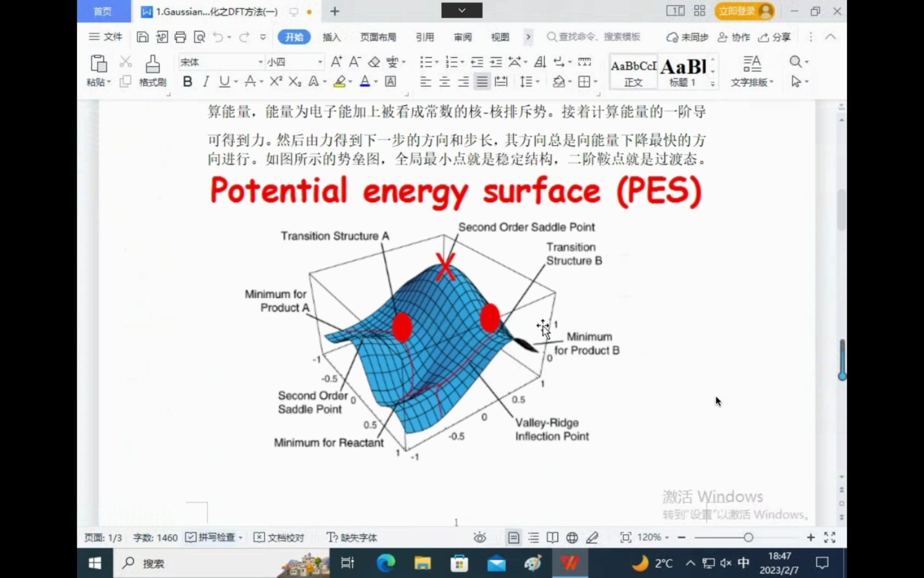Open full screen reading mode icon
The height and width of the screenshot is (578, 924).
coord(552,537)
